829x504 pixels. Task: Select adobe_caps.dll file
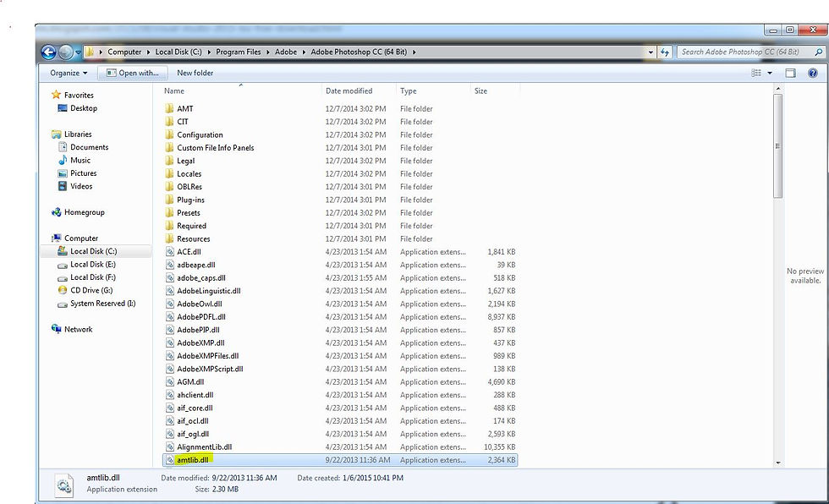point(201,278)
